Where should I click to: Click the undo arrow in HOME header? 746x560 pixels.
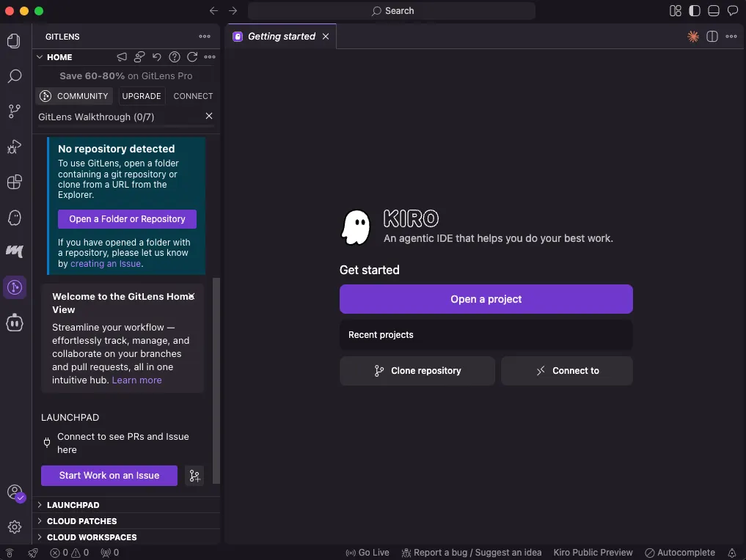coord(156,57)
